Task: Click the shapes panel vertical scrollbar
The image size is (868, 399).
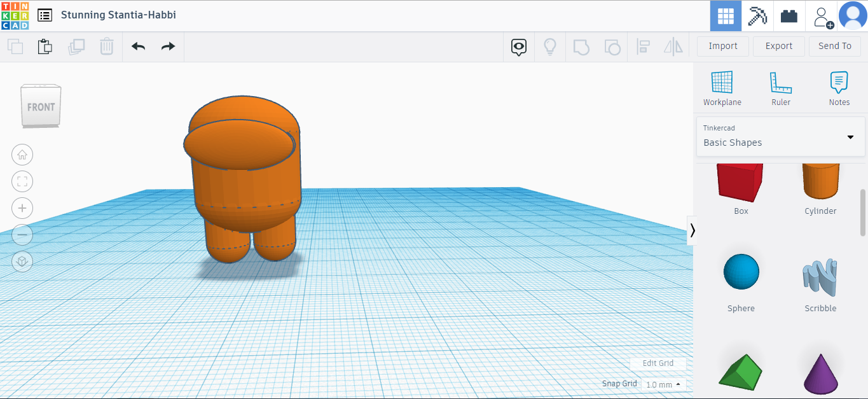Action: pyautogui.click(x=863, y=212)
